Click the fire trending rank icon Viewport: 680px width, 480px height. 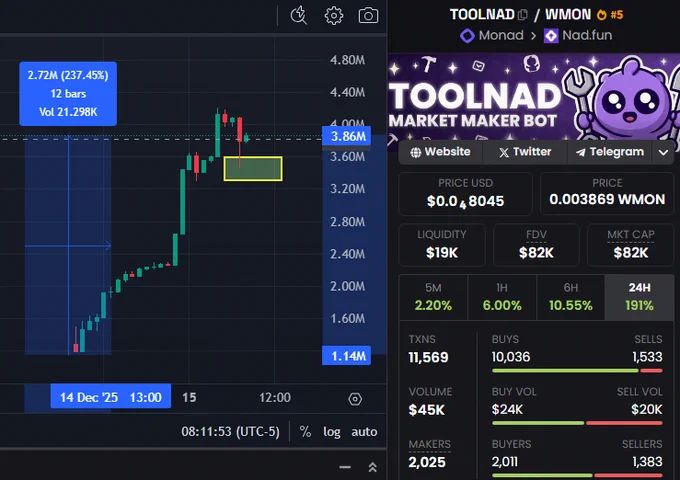(x=602, y=15)
